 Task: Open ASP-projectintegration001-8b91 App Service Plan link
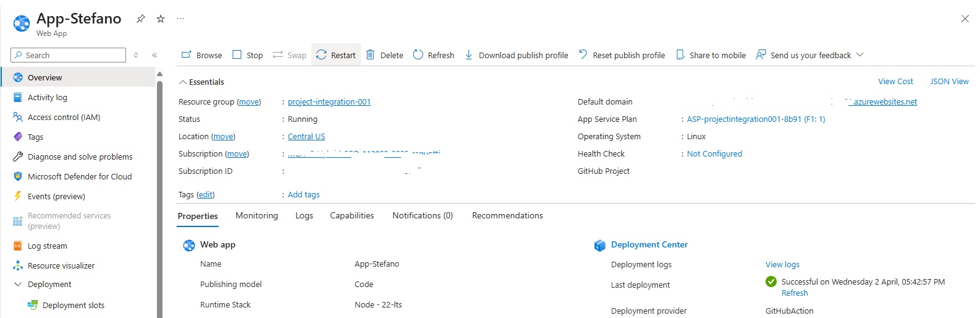(756, 119)
